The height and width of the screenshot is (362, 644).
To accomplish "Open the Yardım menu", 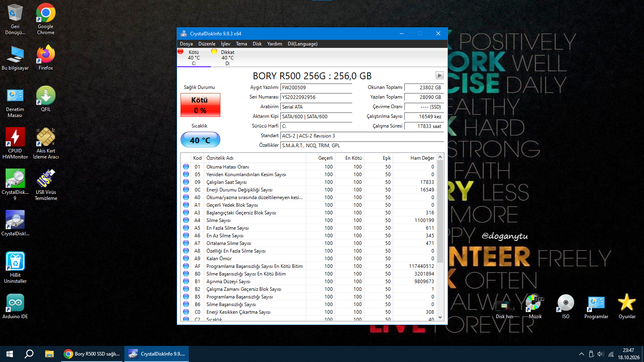I will pyautogui.click(x=275, y=44).
